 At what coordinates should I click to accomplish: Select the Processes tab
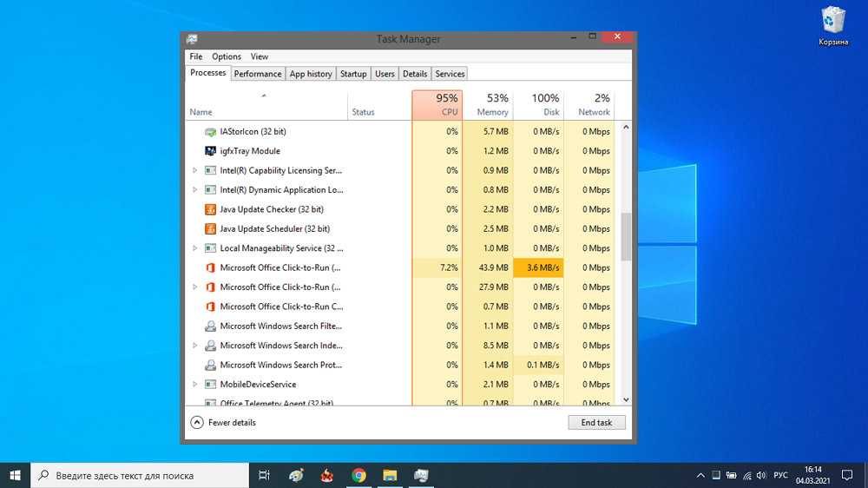coord(207,73)
